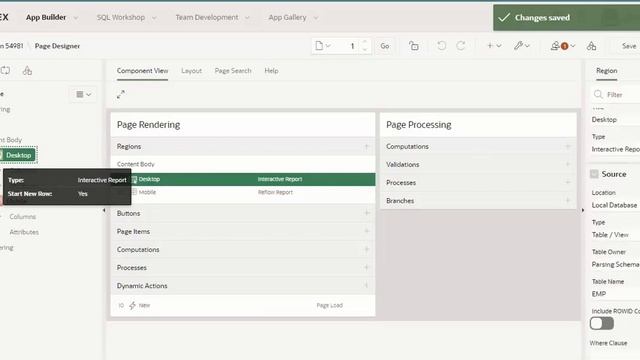
Task: Undo the last change
Action: click(x=441, y=46)
